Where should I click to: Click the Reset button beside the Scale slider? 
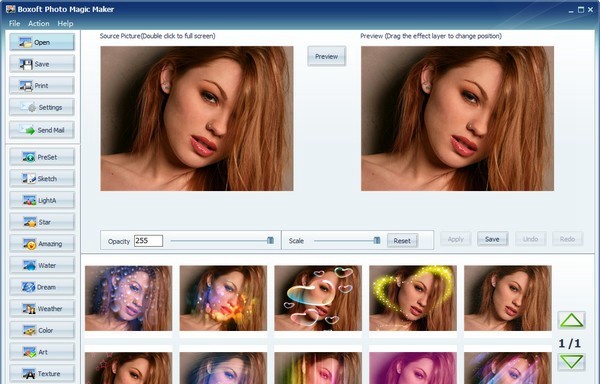click(x=402, y=241)
